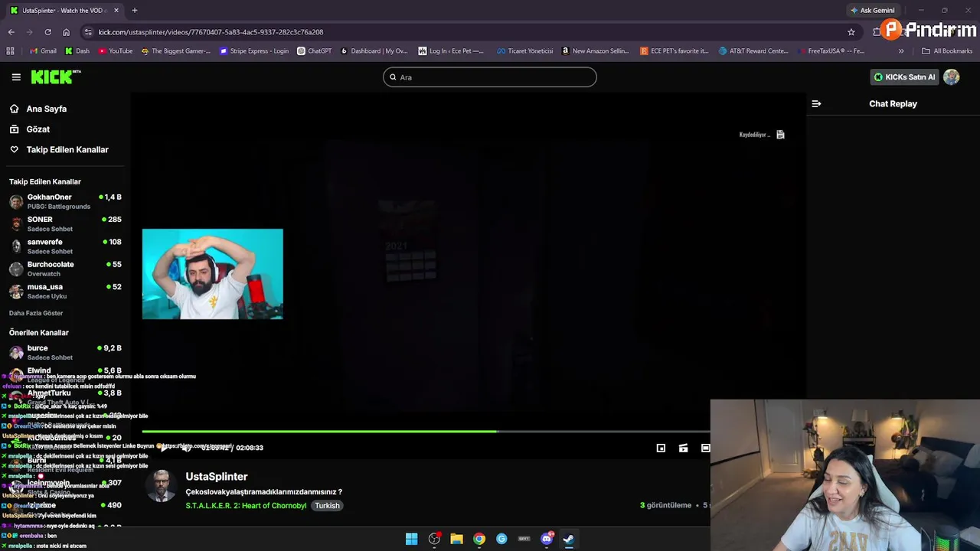Open a new browser tab
The height and width of the screenshot is (551, 980).
coord(135,11)
